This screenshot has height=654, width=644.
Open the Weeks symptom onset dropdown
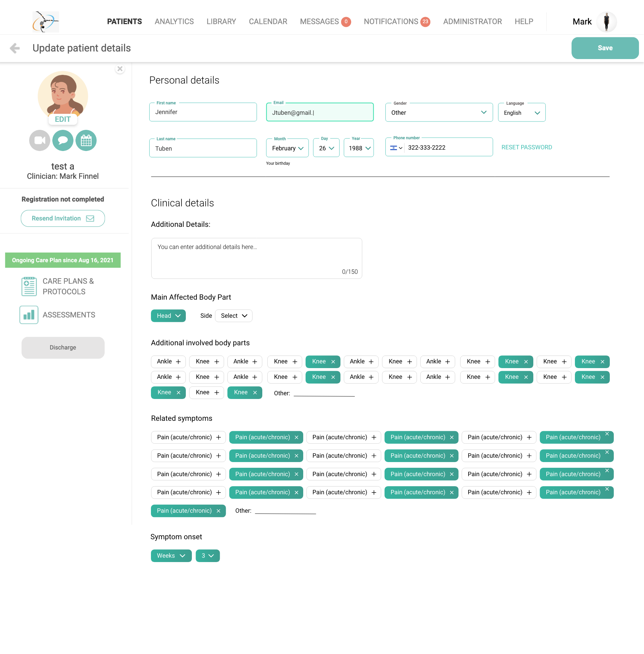point(171,556)
